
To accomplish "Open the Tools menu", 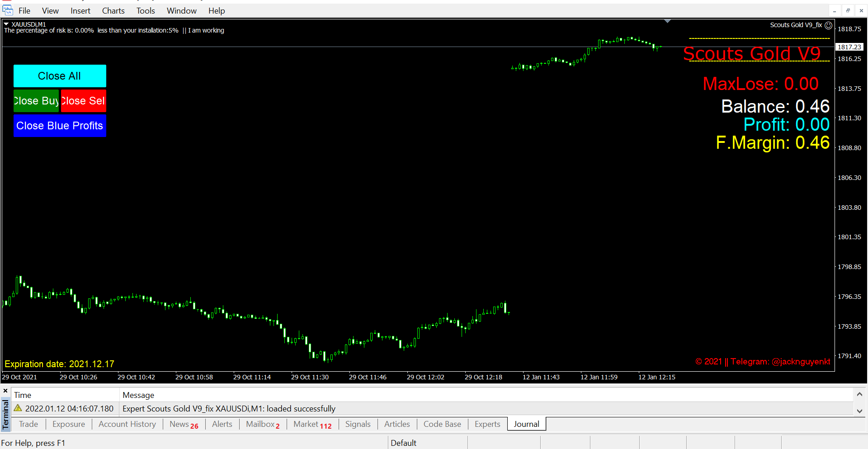I will [146, 10].
